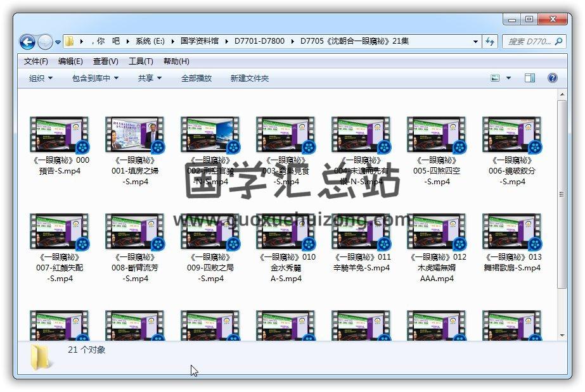Click the blue Help question mark icon

tap(553, 78)
